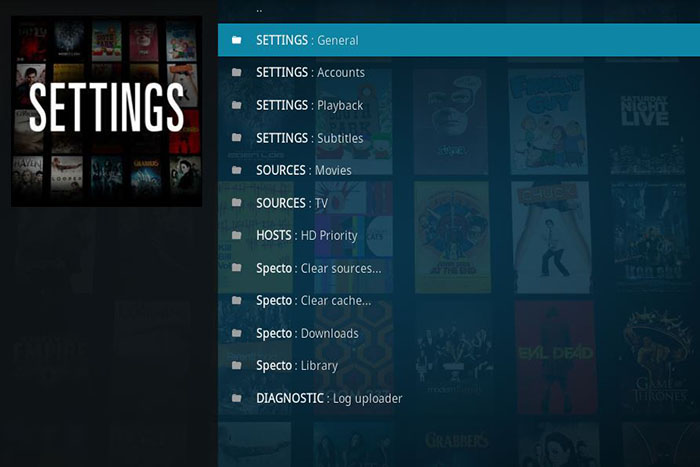This screenshot has width=700, height=467.
Task: Click the SETTINGS poster artwork thumbnail
Action: (107, 111)
